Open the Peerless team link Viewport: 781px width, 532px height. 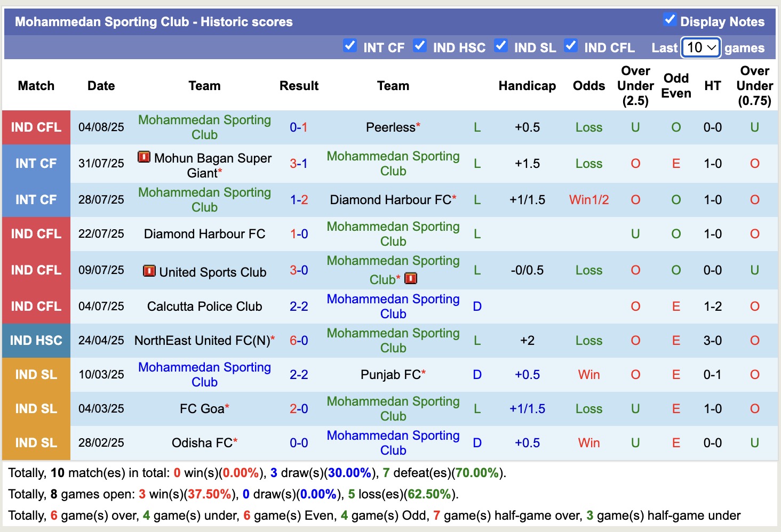389,127
